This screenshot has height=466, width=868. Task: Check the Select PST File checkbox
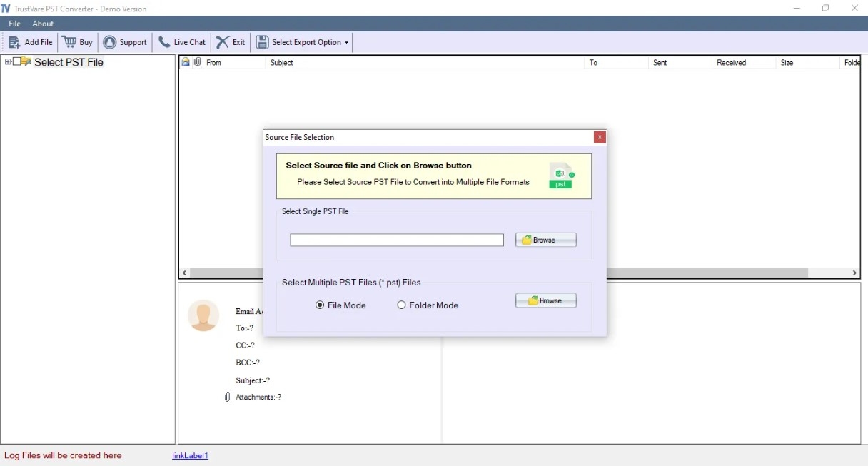17,62
